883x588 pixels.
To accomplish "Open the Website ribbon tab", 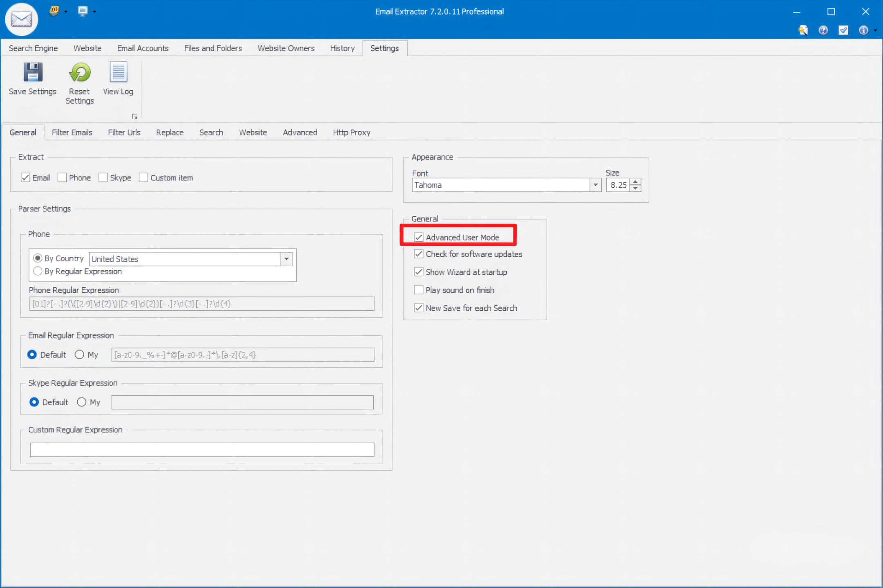I will pos(87,48).
